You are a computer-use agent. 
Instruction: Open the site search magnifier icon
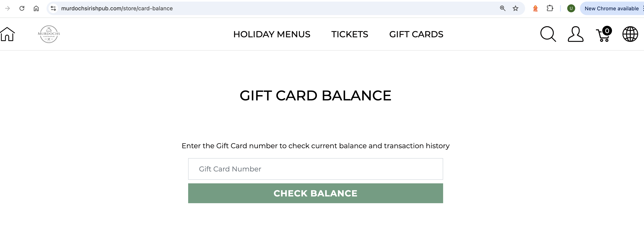(548, 34)
